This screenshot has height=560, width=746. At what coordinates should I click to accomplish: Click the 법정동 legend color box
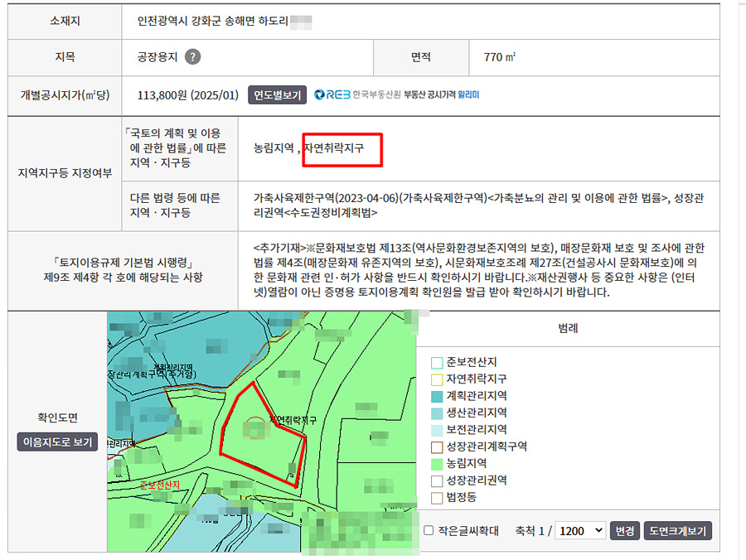point(437,498)
